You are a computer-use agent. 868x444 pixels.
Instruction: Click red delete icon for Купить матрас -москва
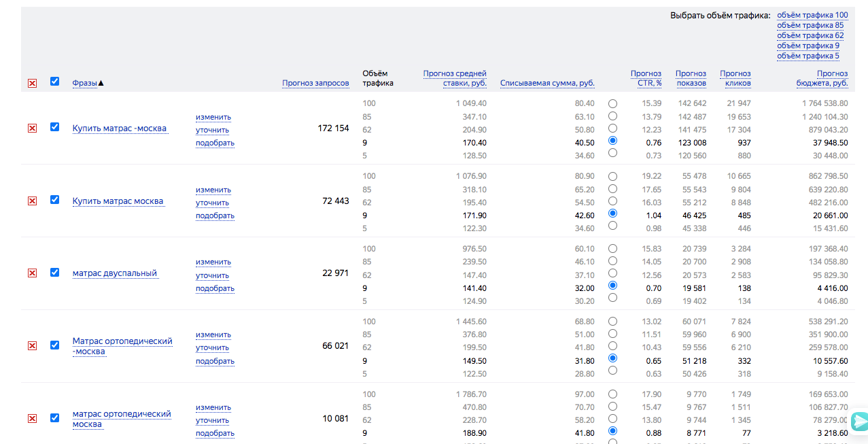[x=32, y=128]
